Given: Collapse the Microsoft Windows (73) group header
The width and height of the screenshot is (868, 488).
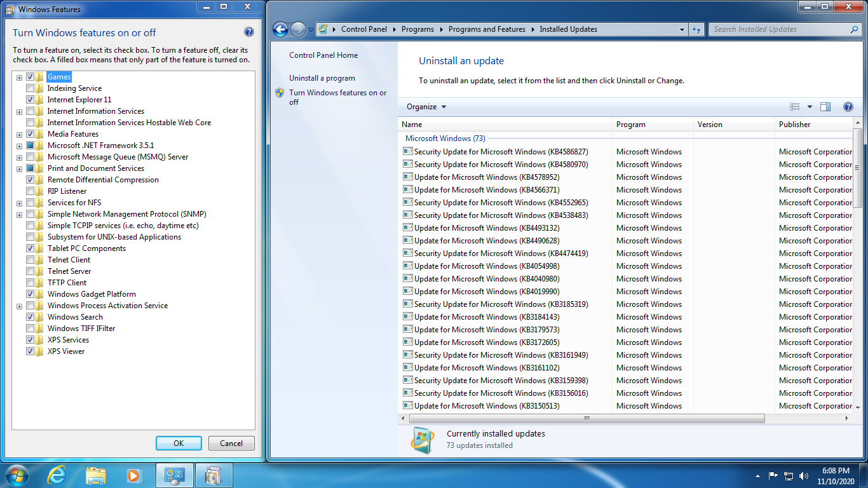Looking at the screenshot, I should click(x=445, y=138).
